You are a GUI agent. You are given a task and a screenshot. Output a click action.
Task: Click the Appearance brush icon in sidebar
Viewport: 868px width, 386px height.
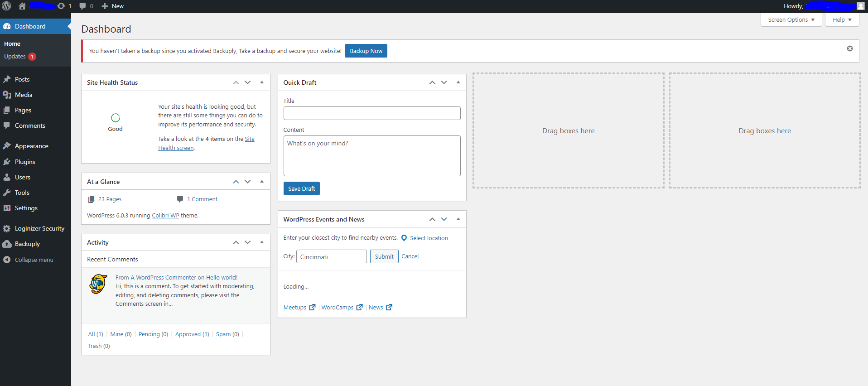click(7, 146)
